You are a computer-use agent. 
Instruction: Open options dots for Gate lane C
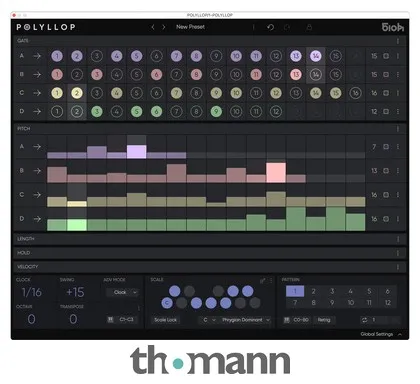398,93
